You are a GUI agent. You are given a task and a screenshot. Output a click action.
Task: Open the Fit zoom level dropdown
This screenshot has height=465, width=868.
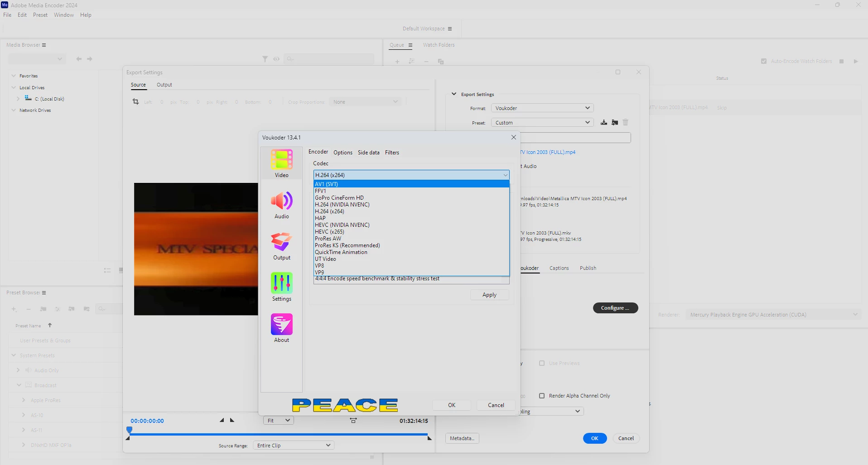(279, 421)
